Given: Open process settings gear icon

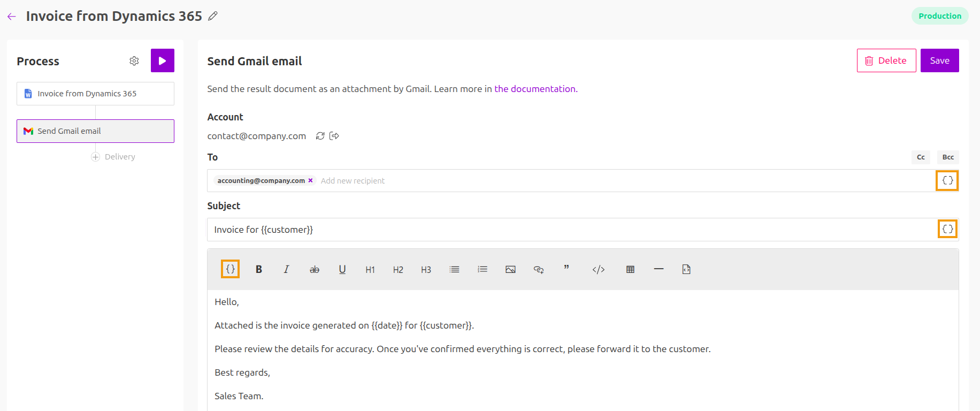Looking at the screenshot, I should tap(134, 61).
